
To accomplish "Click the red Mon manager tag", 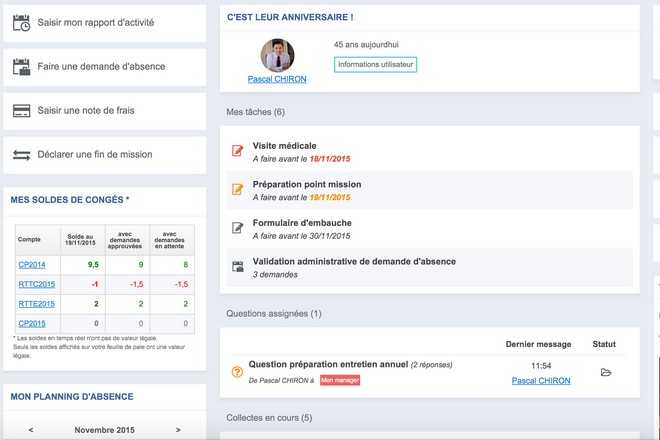I will click(x=340, y=381).
